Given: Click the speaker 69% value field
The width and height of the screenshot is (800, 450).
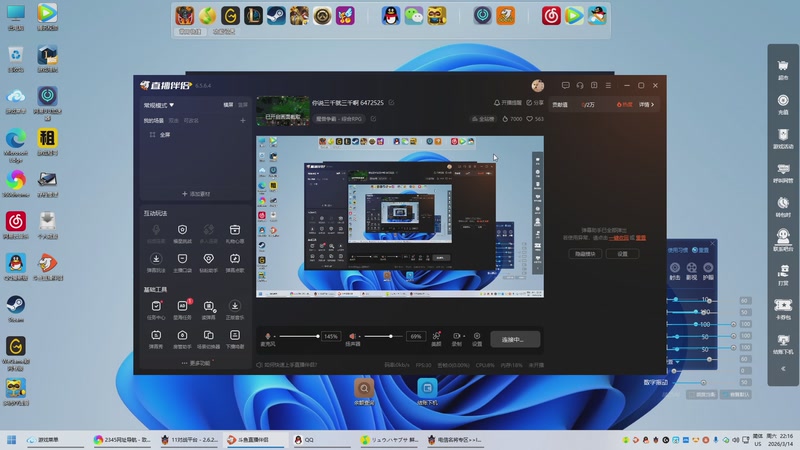Looking at the screenshot, I should [x=416, y=336].
